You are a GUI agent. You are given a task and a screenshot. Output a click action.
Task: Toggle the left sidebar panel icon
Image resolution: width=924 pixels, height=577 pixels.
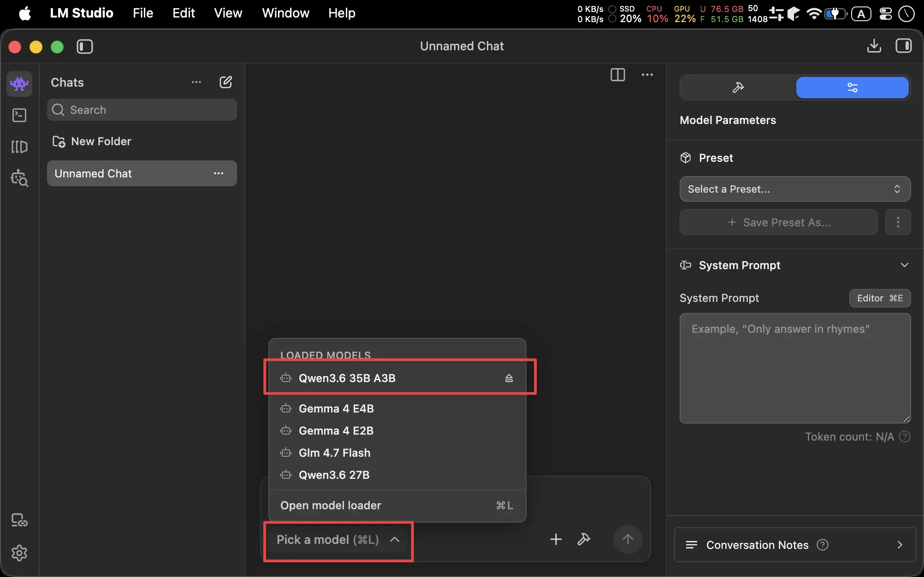(x=85, y=47)
